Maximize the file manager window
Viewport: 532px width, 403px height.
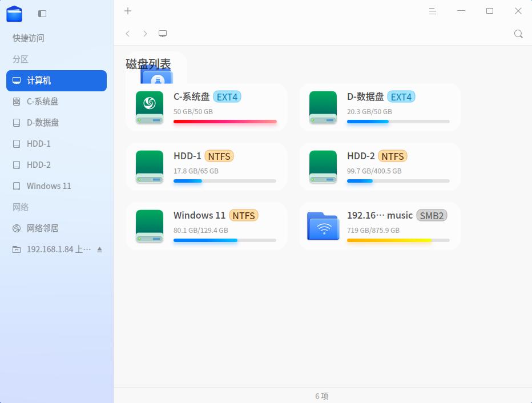click(489, 11)
